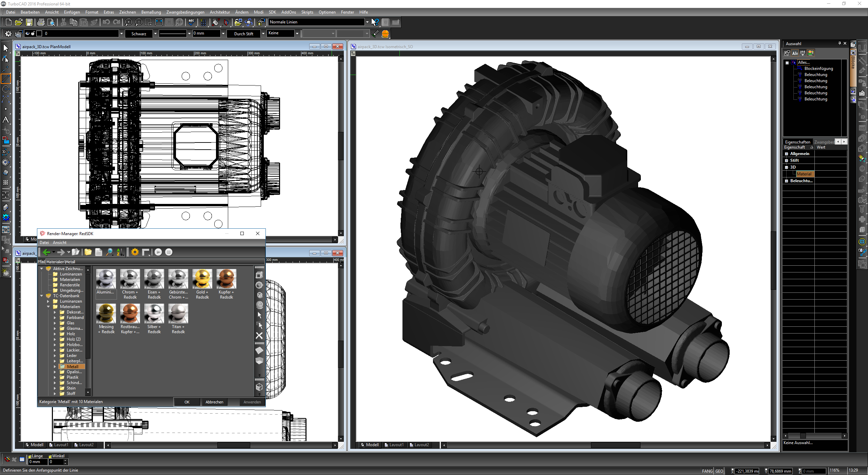This screenshot has height=475, width=868.
Task: Click the orange gear icon in Render-Manager
Action: (135, 252)
